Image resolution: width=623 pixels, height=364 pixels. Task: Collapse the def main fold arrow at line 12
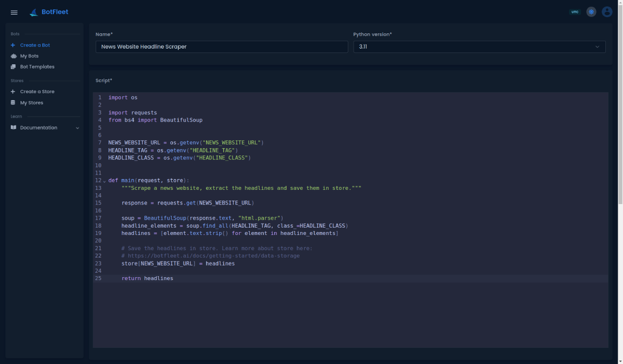coord(104,181)
